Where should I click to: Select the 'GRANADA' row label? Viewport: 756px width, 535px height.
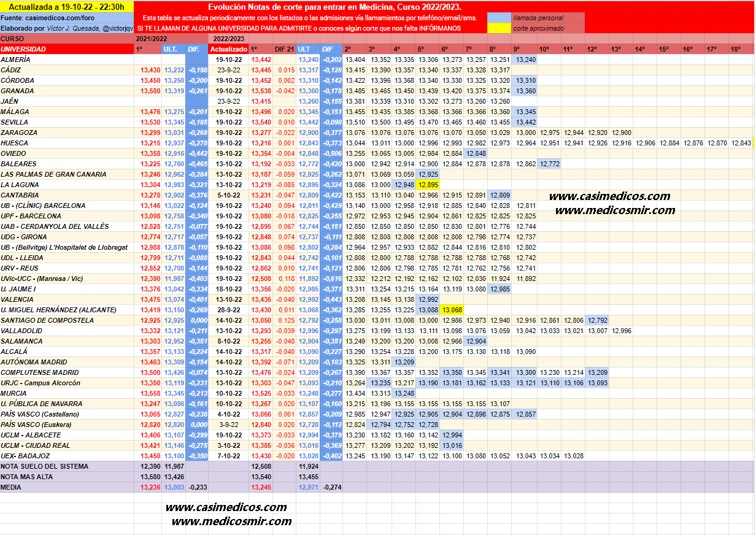(67, 91)
